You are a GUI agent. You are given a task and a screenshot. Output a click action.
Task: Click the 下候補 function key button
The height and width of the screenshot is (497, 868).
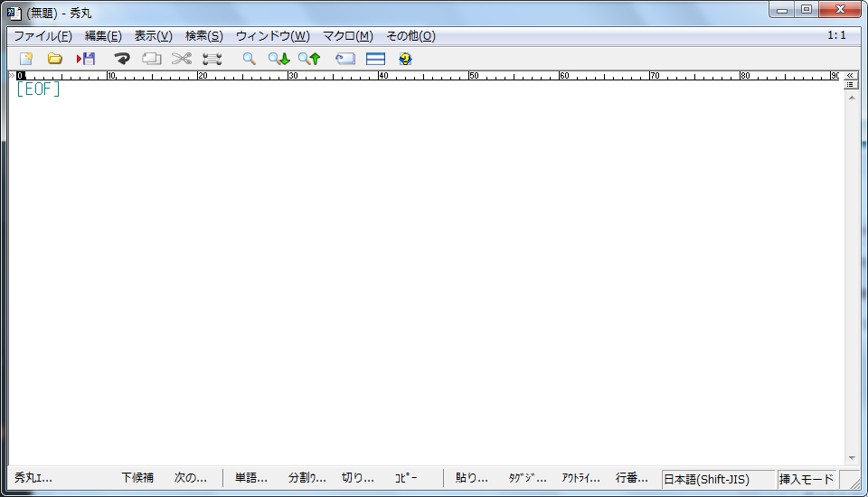pos(137,478)
